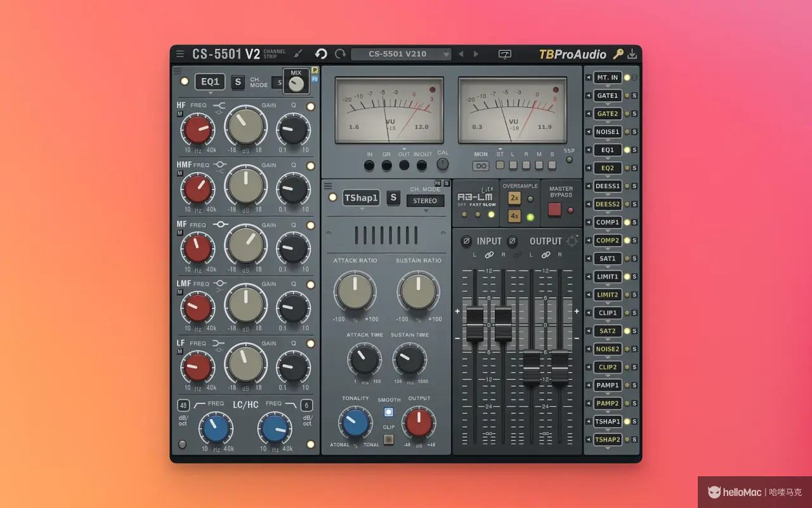Go to previous preset with the left arrow
This screenshot has width=812, height=508.
(x=461, y=55)
